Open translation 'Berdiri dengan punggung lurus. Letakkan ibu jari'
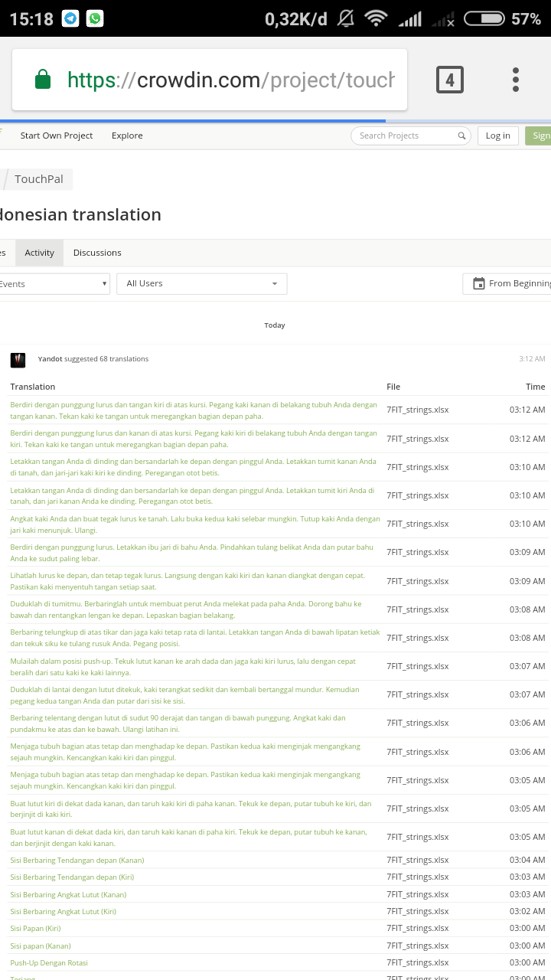Image resolution: width=551 pixels, height=980 pixels. (192, 552)
